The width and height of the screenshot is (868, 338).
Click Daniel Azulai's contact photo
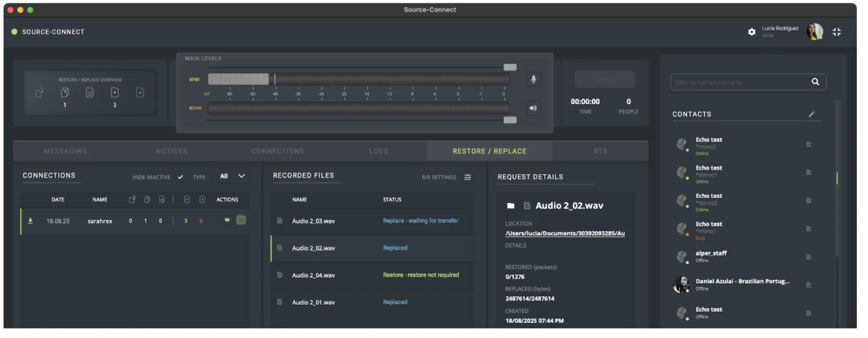[681, 285]
